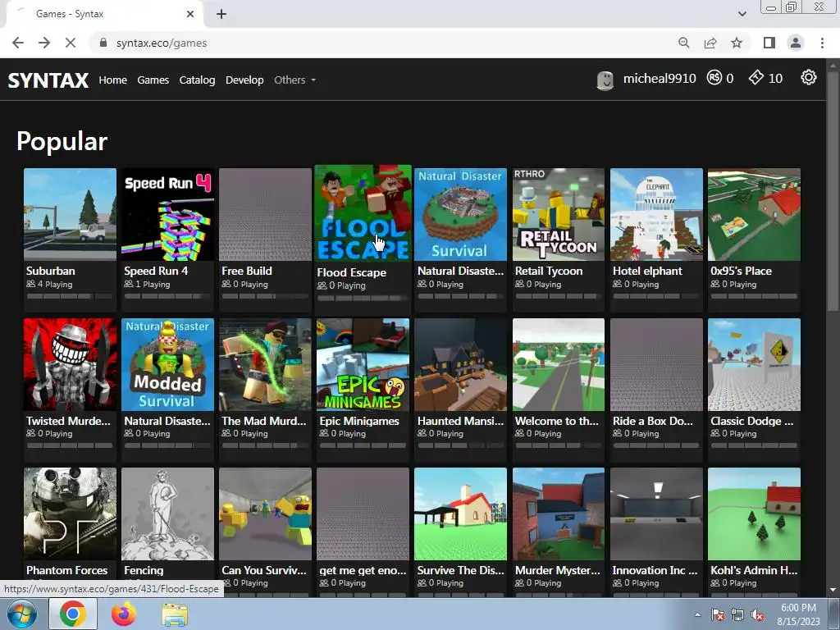Close the Games - Syntax tab

click(190, 14)
